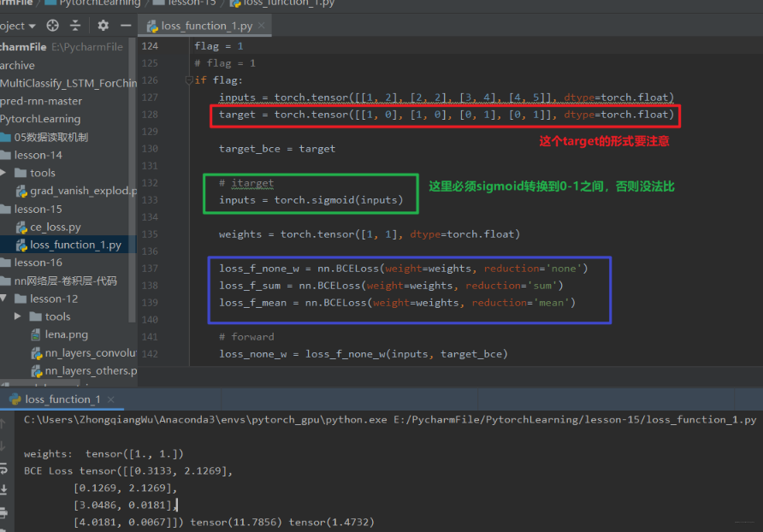This screenshot has width=763, height=532.
Task: Select PytorchLearning folder
Action: [40, 119]
